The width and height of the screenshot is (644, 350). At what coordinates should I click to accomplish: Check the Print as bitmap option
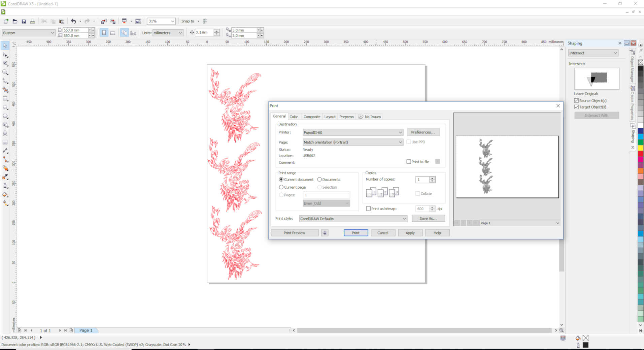368,209
